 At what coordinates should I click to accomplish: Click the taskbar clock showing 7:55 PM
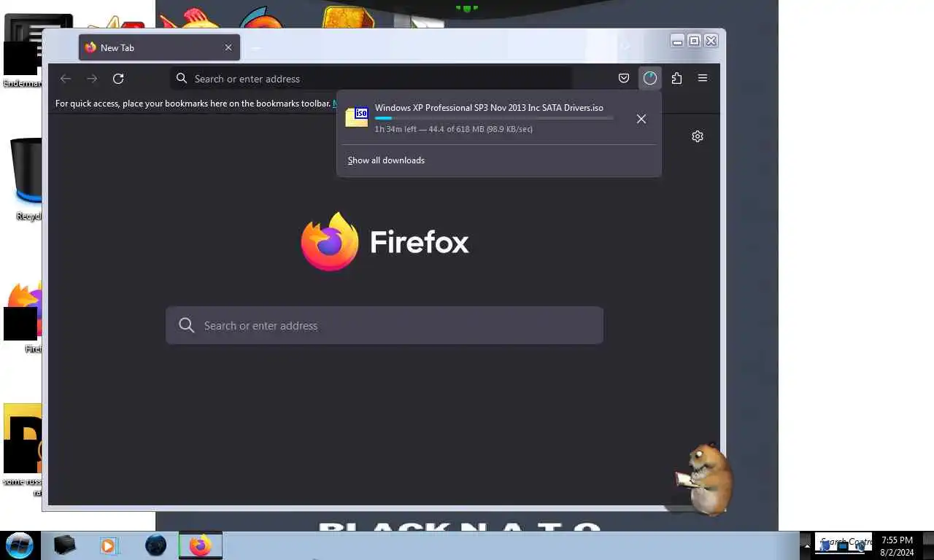(897, 546)
